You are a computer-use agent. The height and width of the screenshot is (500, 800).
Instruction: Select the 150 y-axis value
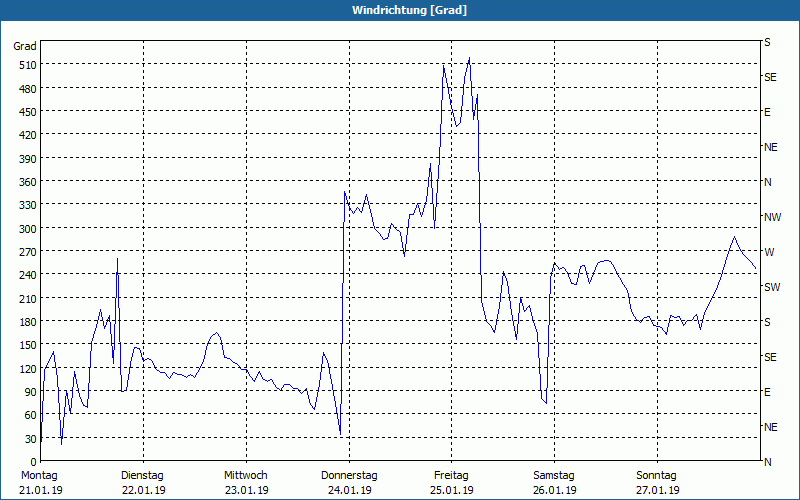click(28, 345)
